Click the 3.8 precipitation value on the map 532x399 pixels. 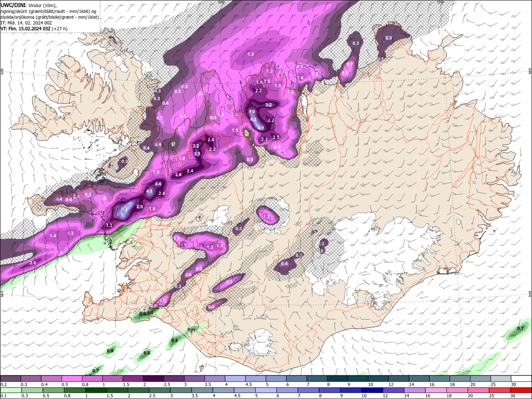(268, 105)
